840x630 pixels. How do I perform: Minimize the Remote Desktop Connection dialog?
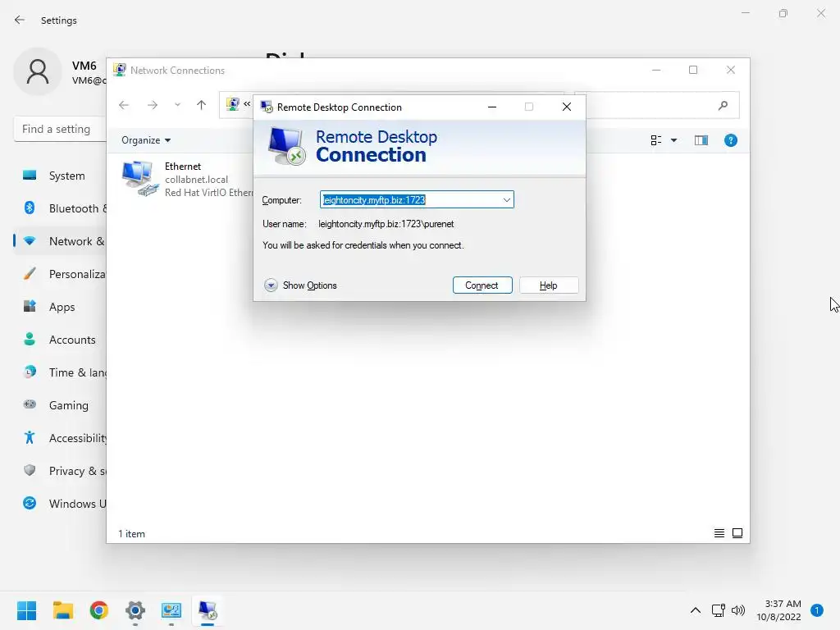pos(492,107)
